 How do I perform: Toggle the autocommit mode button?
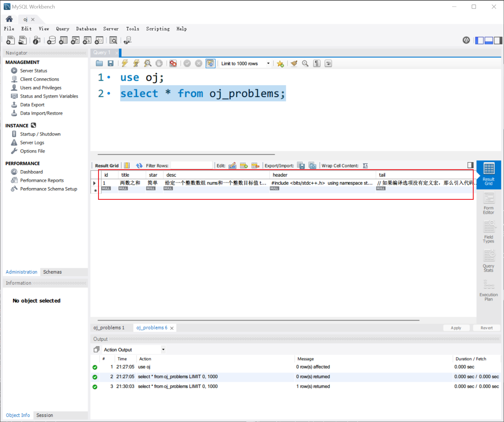pos(210,63)
